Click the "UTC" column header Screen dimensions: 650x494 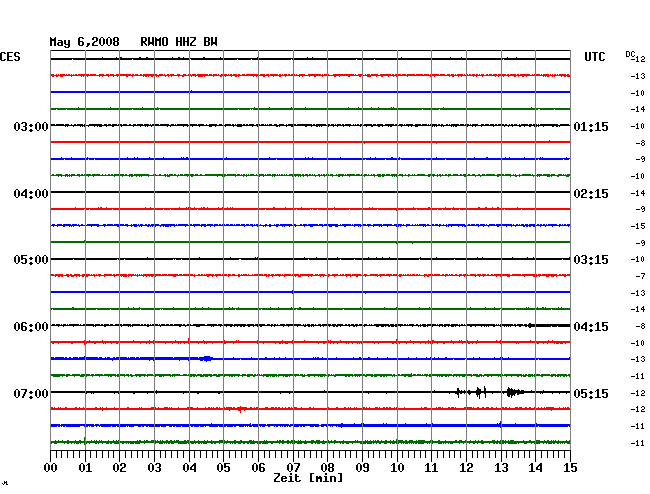coord(594,57)
